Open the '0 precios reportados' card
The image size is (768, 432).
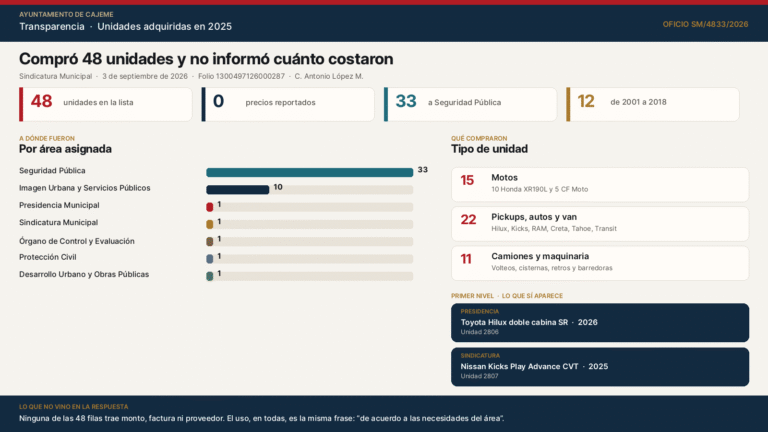(288, 104)
